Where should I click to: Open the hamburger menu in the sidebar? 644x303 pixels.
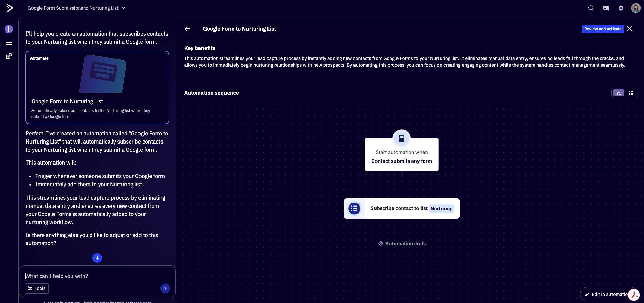tap(9, 43)
